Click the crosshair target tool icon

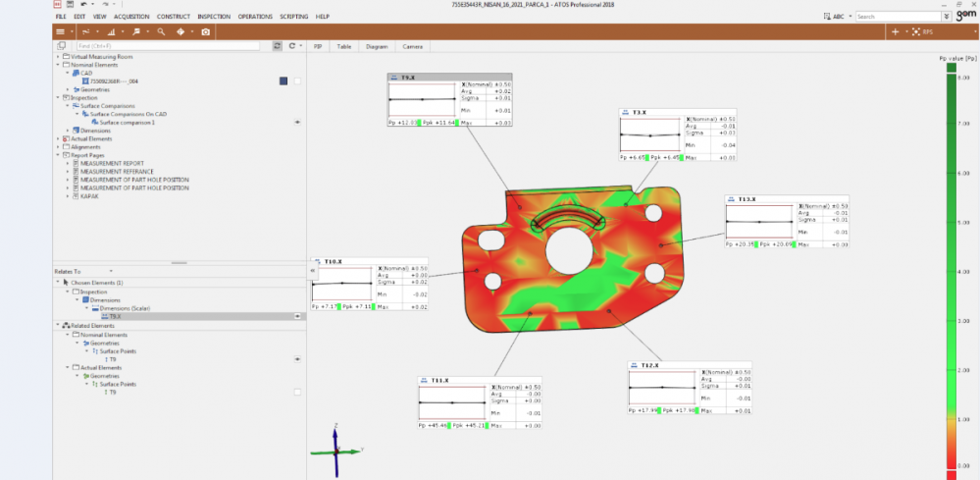click(181, 31)
